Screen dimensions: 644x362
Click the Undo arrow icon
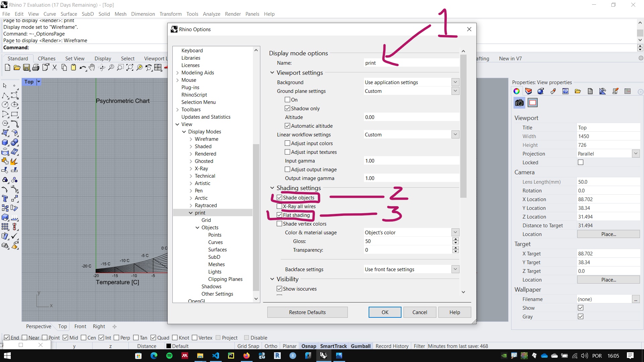pos(83,68)
